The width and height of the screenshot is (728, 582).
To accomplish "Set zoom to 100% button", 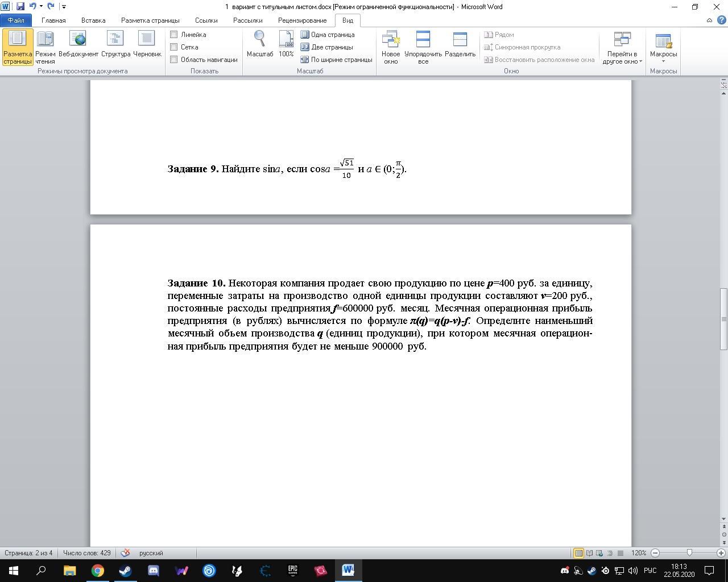I will click(286, 44).
